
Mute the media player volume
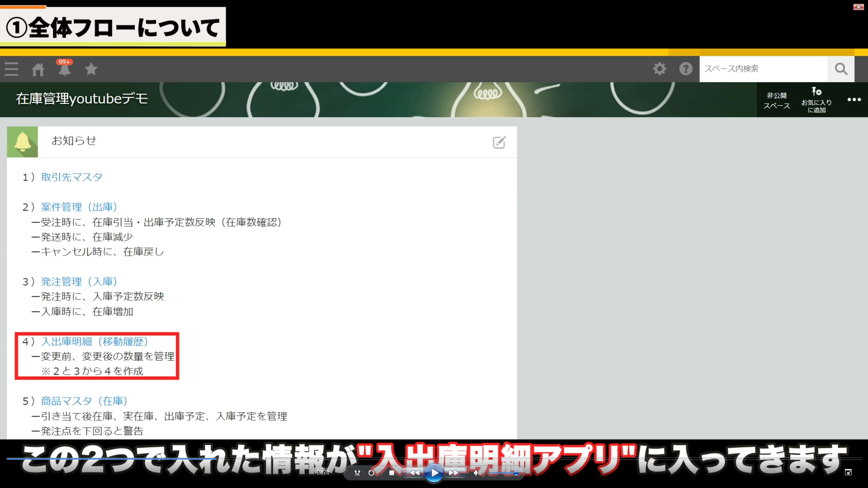[x=477, y=473]
